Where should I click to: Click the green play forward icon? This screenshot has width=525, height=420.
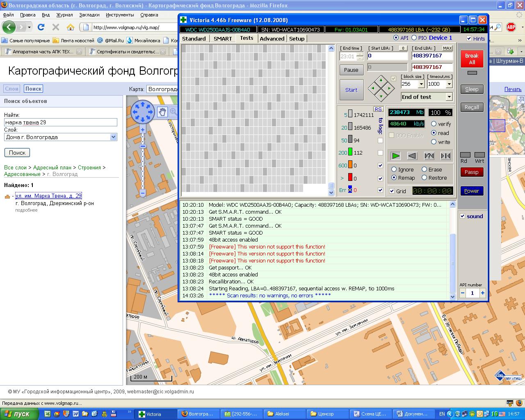(x=395, y=156)
